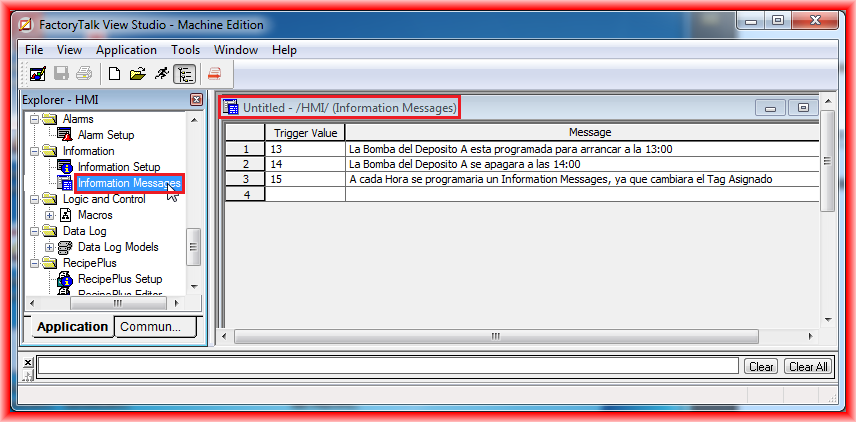Expand the Data Log Models node

point(50,247)
